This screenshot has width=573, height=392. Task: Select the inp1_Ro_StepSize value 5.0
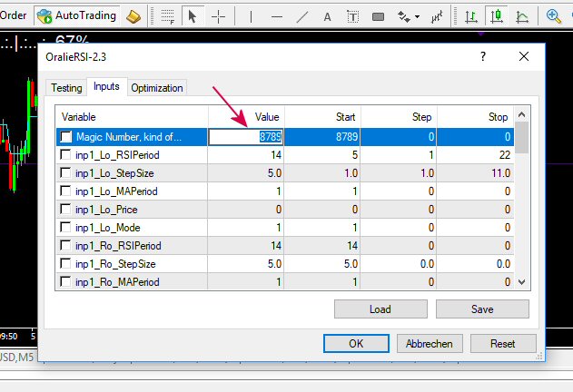pos(274,264)
